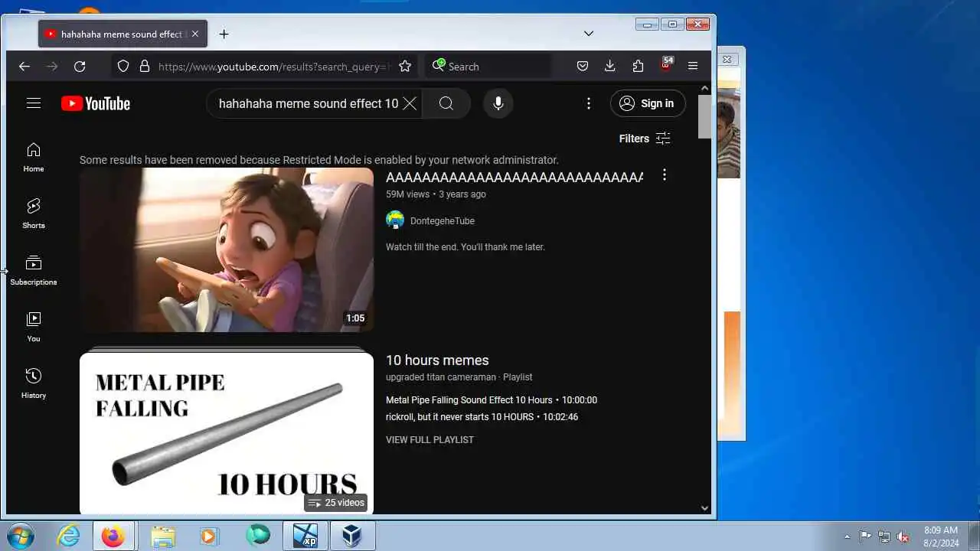Click VIEW FULL PLAYLIST
The height and width of the screenshot is (551, 980).
tap(430, 440)
